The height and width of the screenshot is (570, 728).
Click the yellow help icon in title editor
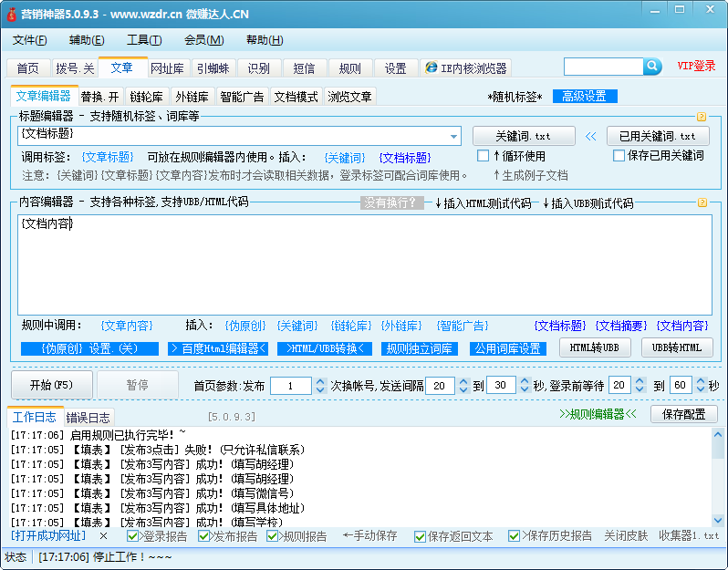pyautogui.click(x=702, y=117)
